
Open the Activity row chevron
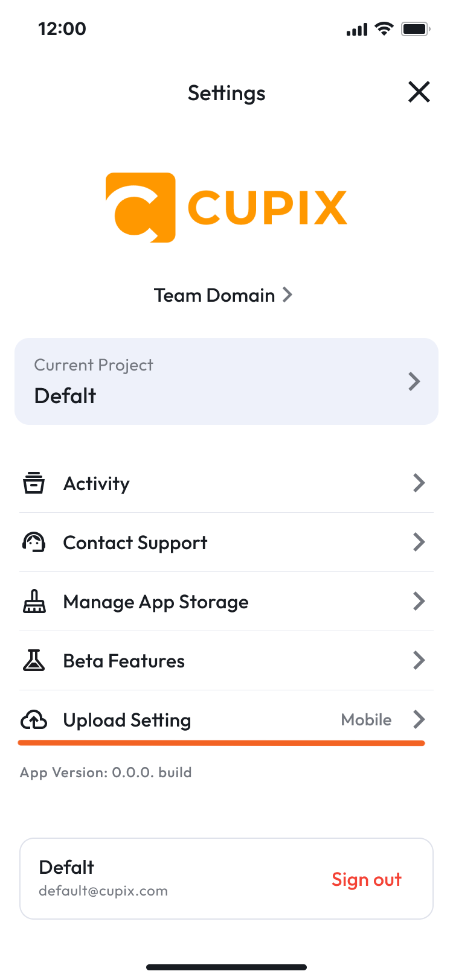419,483
